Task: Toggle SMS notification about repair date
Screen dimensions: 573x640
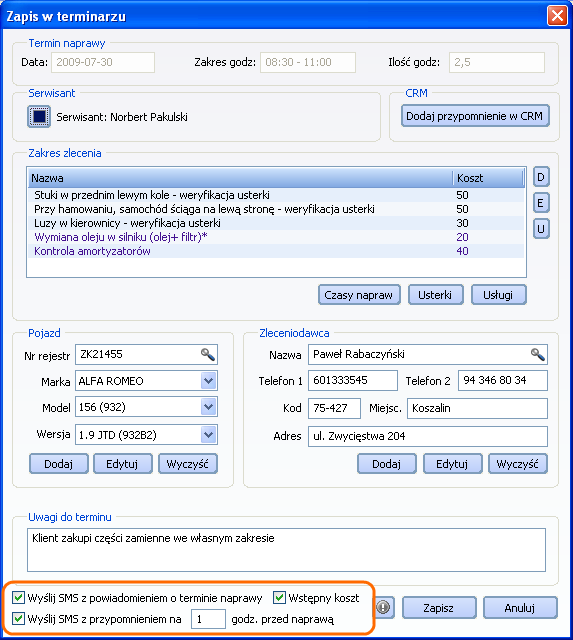Action: [18, 598]
